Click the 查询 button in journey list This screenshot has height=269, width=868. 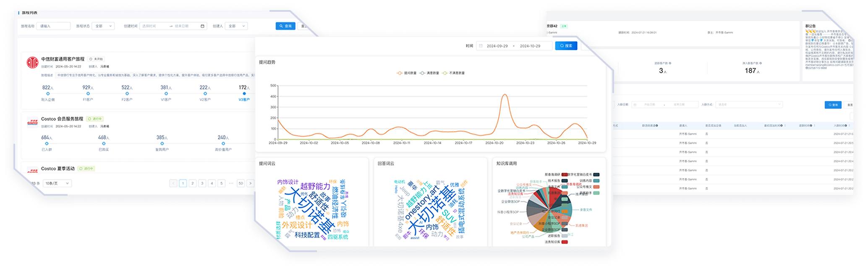[x=285, y=26]
